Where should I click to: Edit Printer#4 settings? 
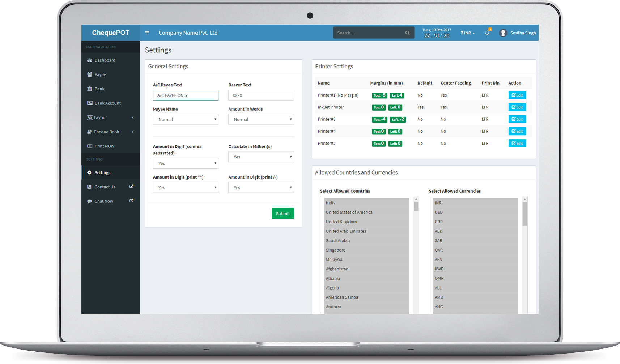click(517, 131)
